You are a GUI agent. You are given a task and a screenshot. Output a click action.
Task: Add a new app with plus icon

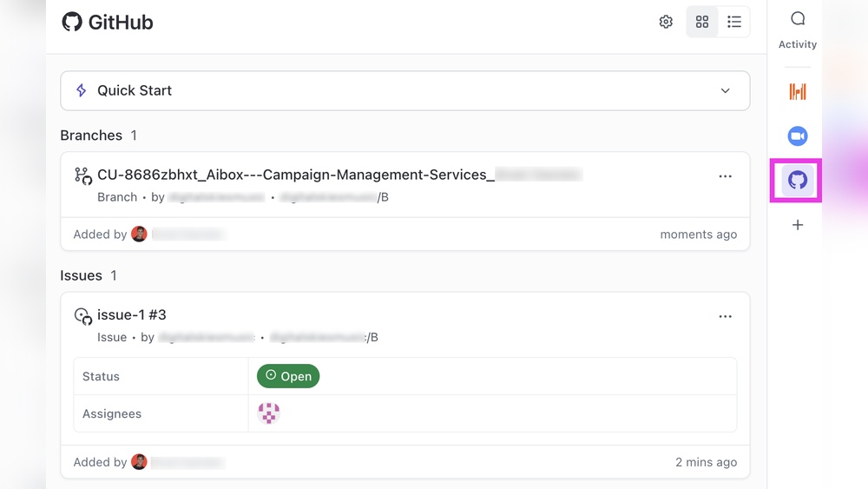pyautogui.click(x=798, y=225)
